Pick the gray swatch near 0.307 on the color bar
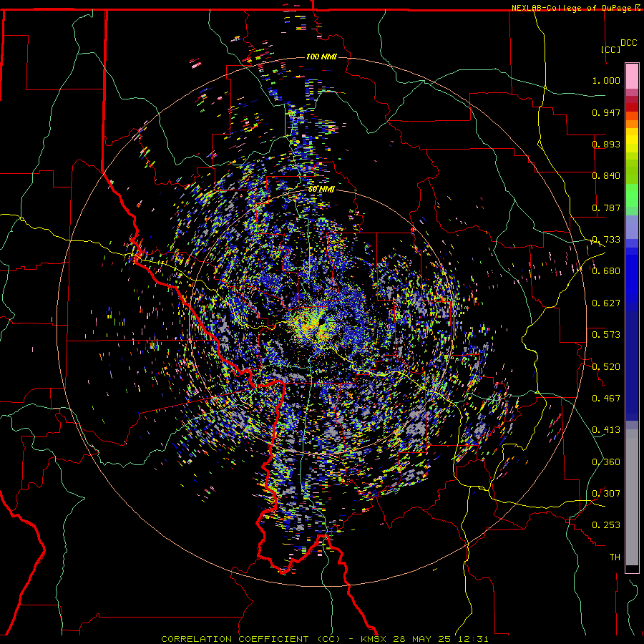The height and width of the screenshot is (644, 644). pyautogui.click(x=632, y=497)
